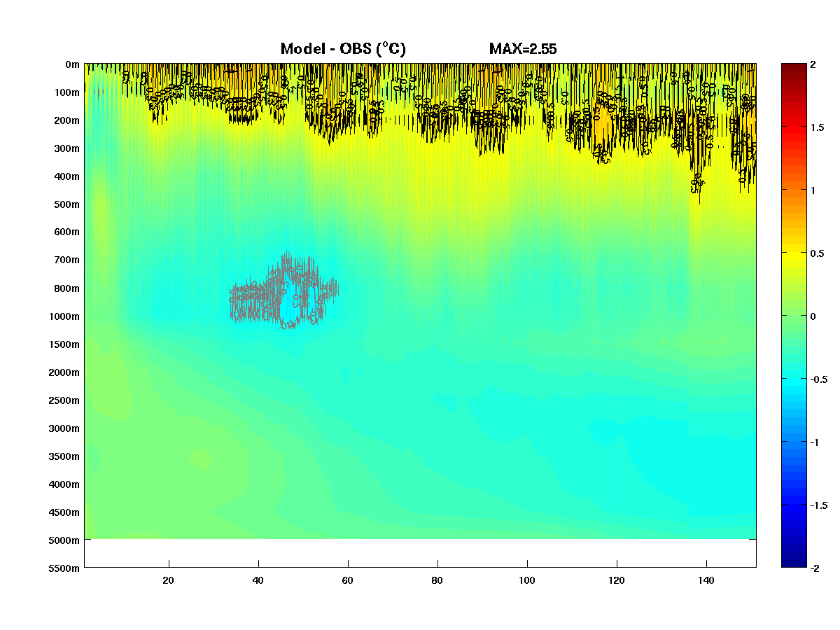
Task: Pick the dark blue bottom of the colorbar
Action: coord(794,562)
